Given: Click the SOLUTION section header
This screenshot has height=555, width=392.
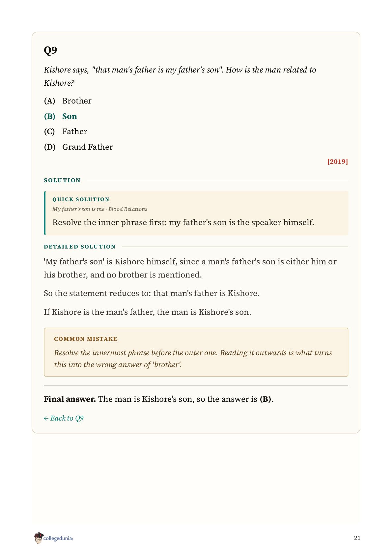Looking at the screenshot, I should click(x=62, y=180).
